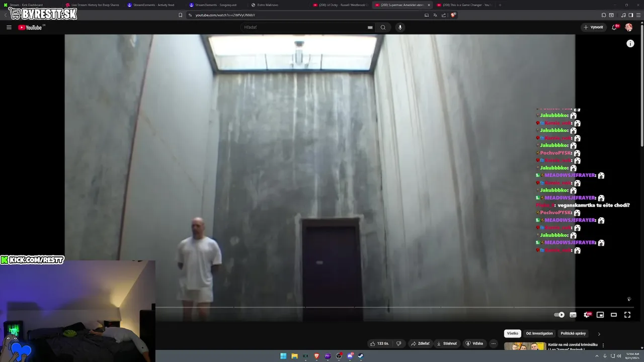Screen dimensions: 644x362
Task: Open the Windows Start button
Action: 283,356
